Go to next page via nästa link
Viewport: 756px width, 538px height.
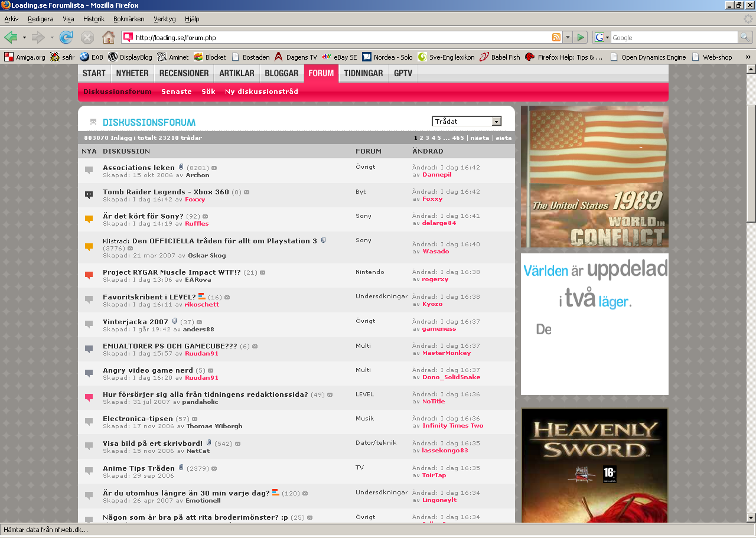pos(480,138)
